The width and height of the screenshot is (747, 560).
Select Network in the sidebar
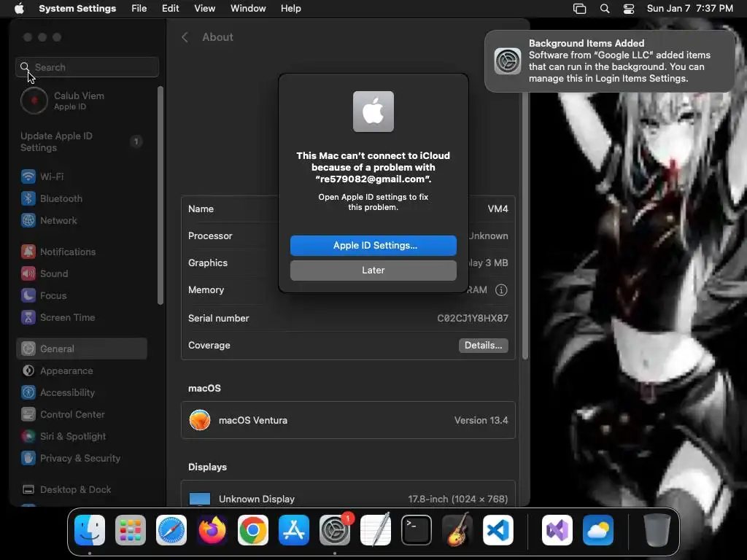tap(82, 220)
